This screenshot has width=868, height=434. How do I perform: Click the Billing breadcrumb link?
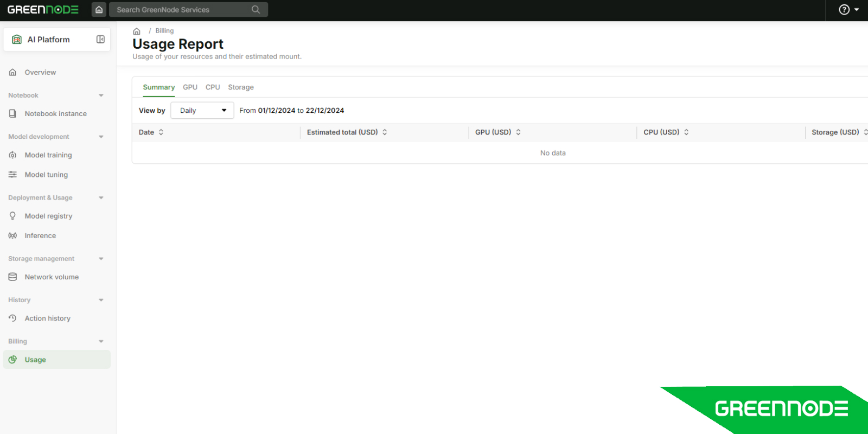(x=164, y=31)
